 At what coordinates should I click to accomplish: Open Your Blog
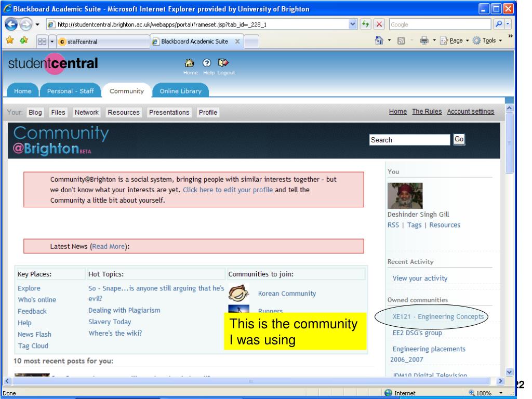point(35,112)
